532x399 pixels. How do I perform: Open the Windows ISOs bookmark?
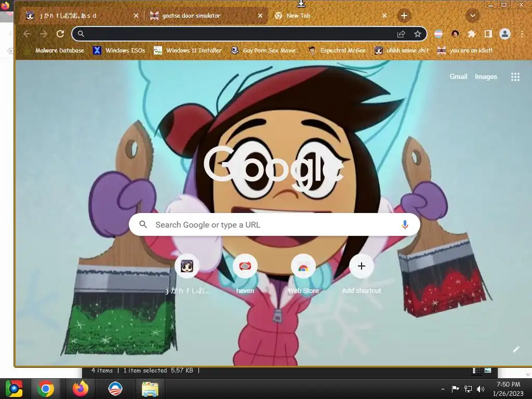[x=119, y=50]
